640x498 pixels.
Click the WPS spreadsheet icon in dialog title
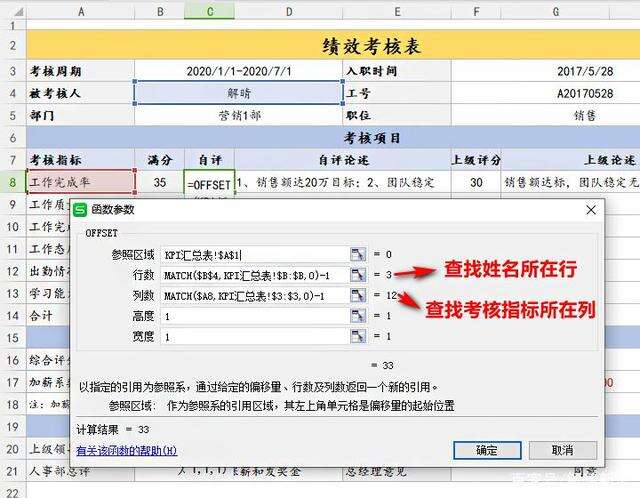80,210
